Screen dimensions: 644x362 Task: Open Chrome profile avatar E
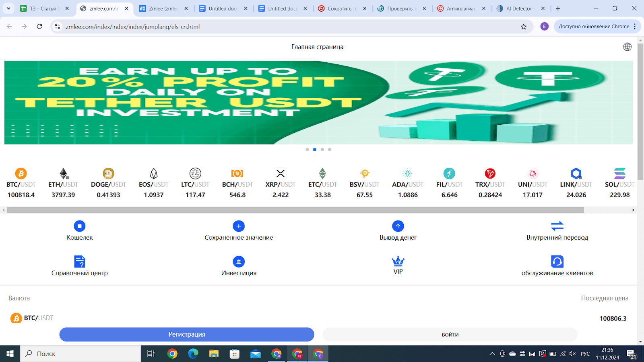[545, 27]
